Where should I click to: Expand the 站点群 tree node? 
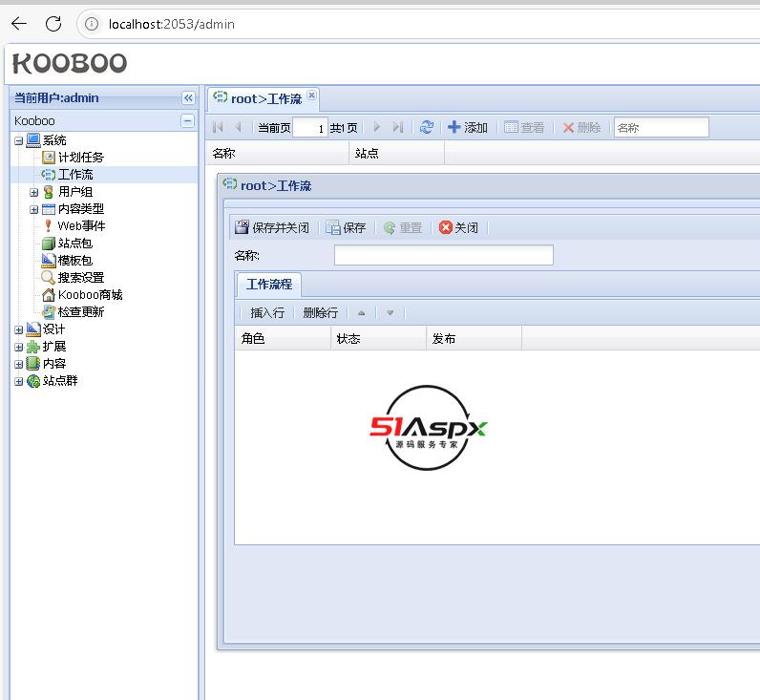click(x=18, y=382)
